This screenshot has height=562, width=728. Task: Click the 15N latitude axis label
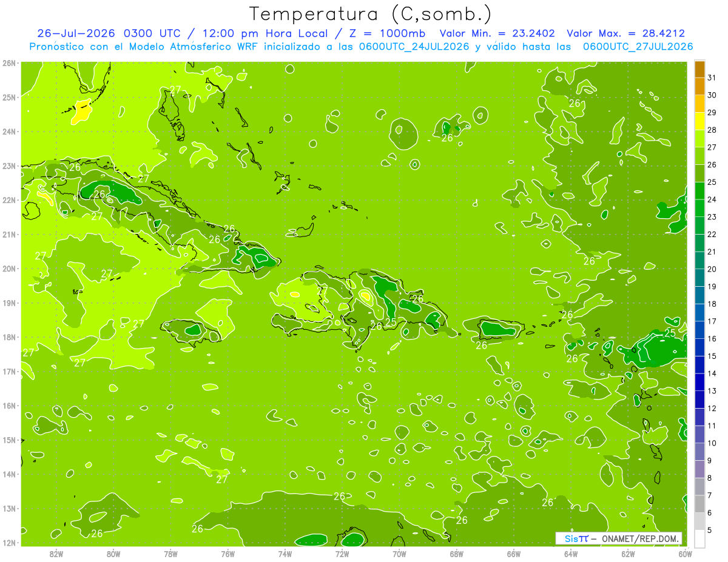9,440
